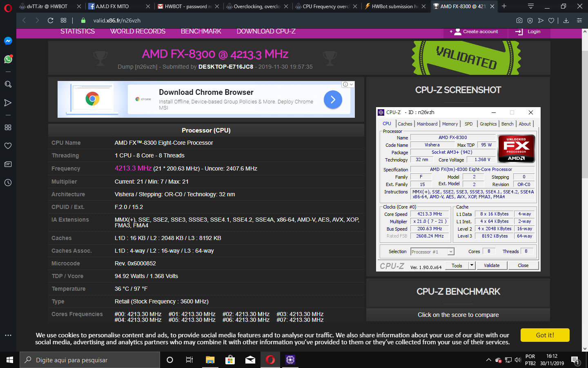The width and height of the screenshot is (588, 368).
Task: Click the Login link
Action: [528, 31]
